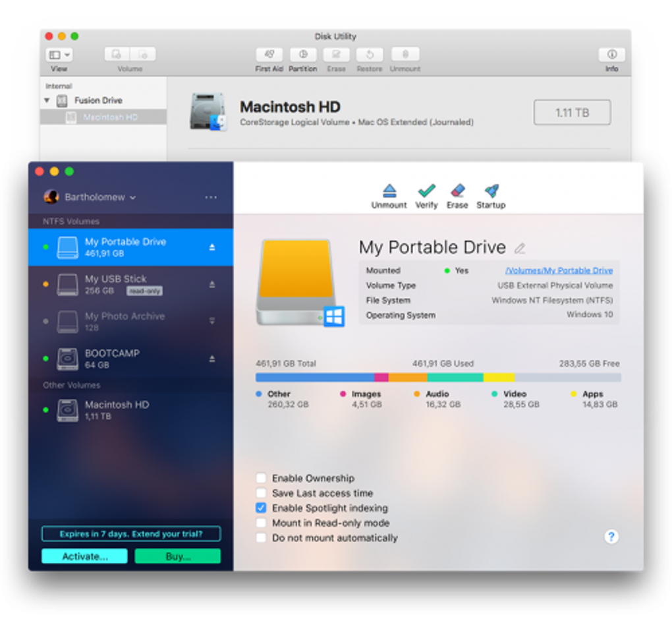672x621 pixels.
Task: Click the add volume icon in Disk Utility
Action: pyautogui.click(x=117, y=55)
